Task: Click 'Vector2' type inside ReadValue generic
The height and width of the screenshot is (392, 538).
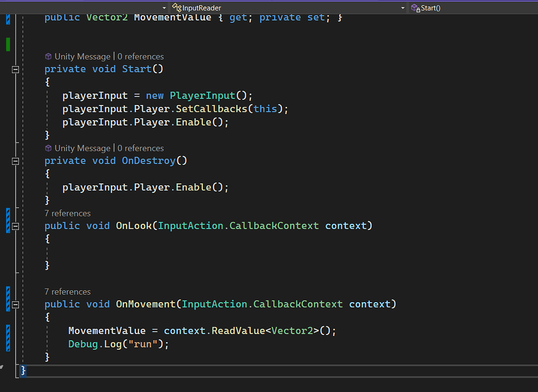Action: click(x=292, y=331)
